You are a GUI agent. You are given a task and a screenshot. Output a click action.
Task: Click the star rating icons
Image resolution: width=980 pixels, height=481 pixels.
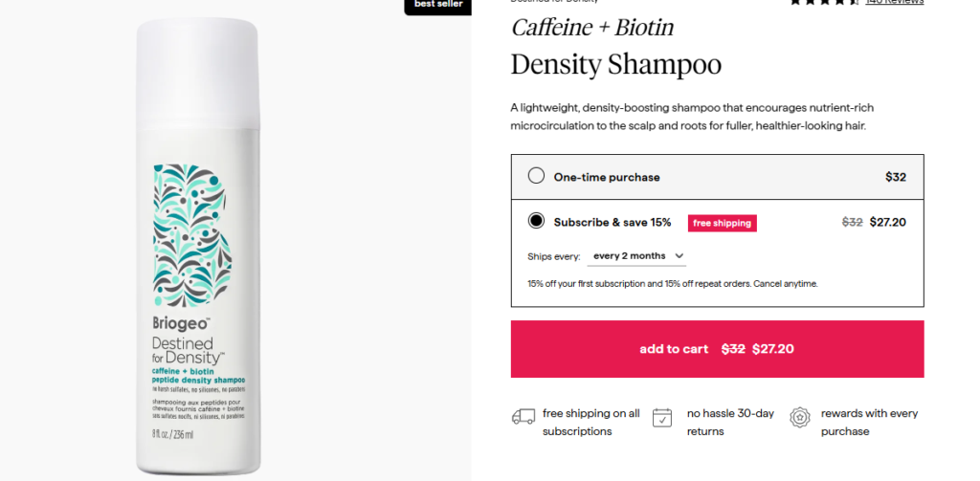(824, 3)
